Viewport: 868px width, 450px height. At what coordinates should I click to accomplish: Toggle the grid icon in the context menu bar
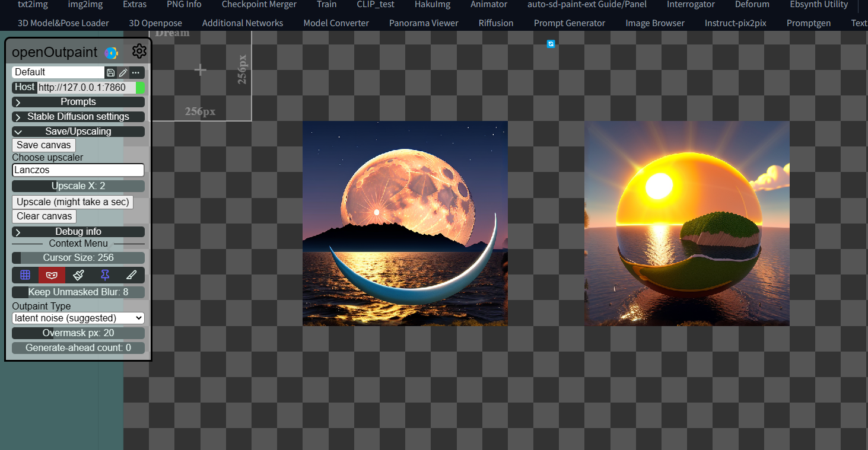(x=24, y=275)
